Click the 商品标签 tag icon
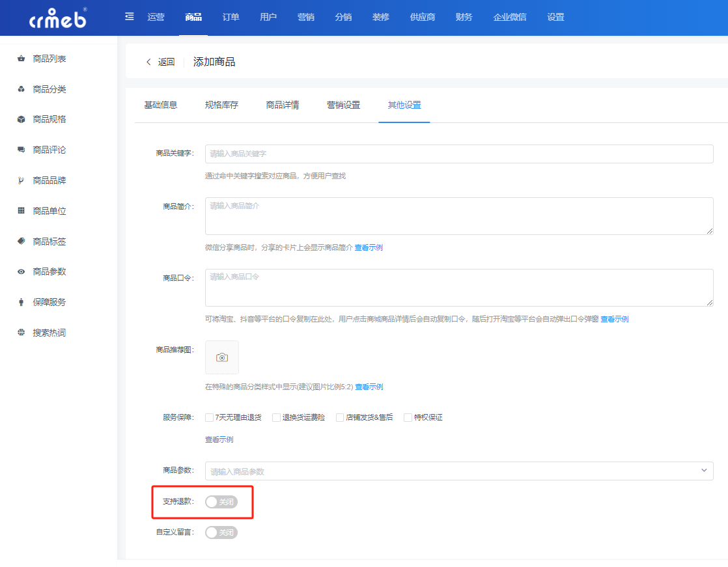Image resolution: width=728 pixels, height=567 pixels. (21, 242)
